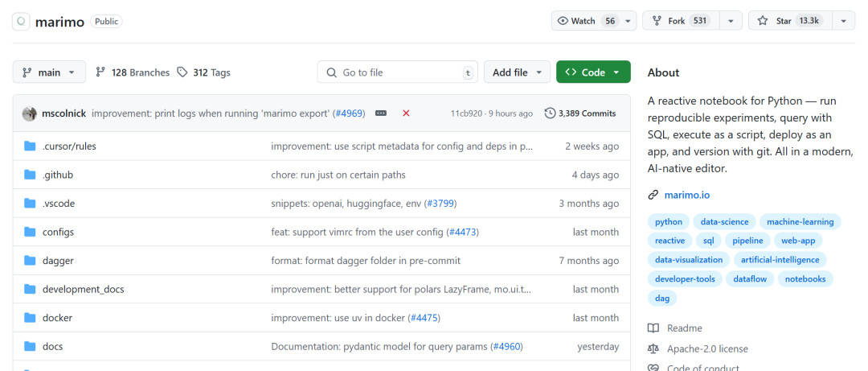
Task: Visit the marimo.io website link
Action: coord(686,195)
